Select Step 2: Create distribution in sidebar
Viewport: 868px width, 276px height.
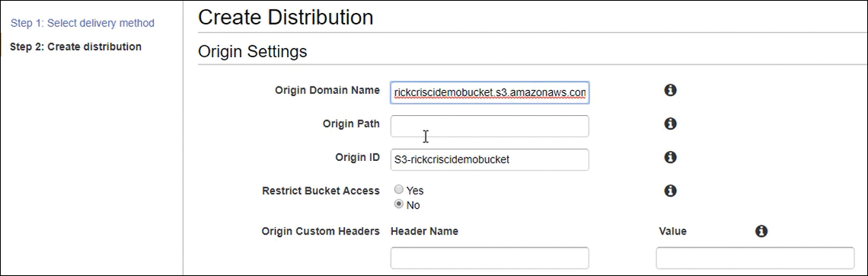click(76, 47)
